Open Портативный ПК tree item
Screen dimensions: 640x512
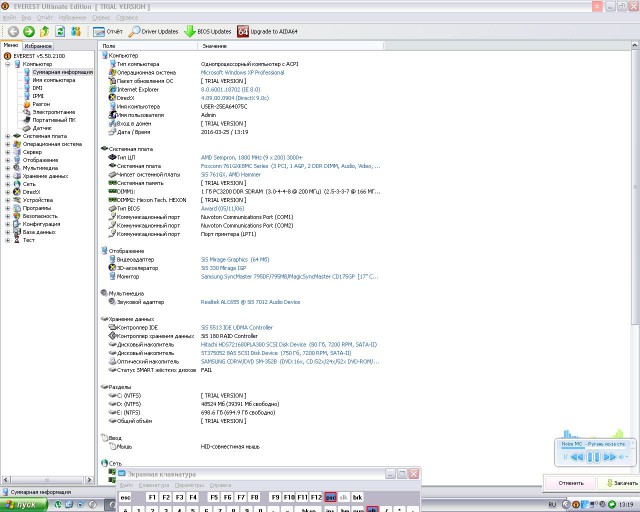point(54,120)
